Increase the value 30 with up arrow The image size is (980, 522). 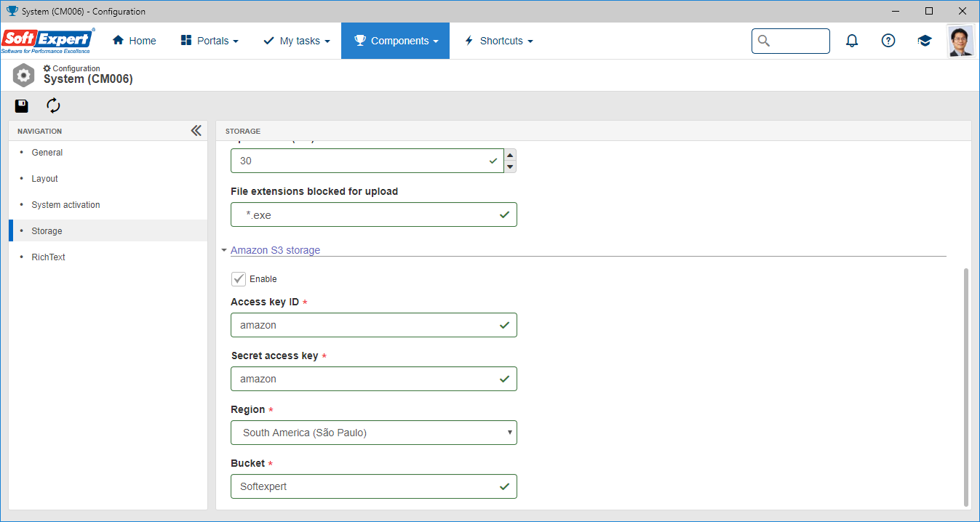coord(511,155)
